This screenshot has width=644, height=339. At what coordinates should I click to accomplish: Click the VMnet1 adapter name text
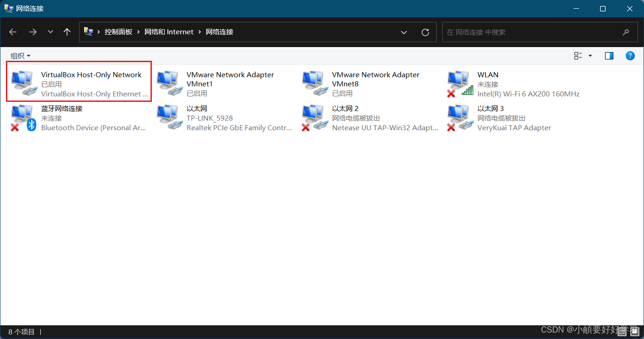pyautogui.click(x=230, y=79)
